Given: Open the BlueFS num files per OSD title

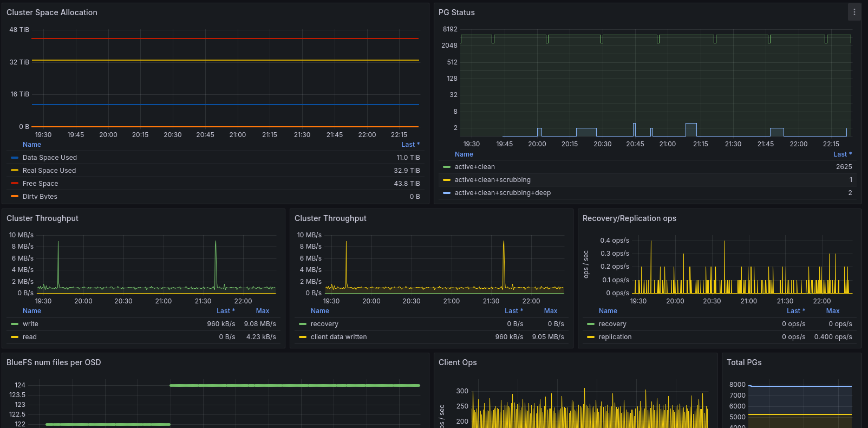Looking at the screenshot, I should coord(54,362).
